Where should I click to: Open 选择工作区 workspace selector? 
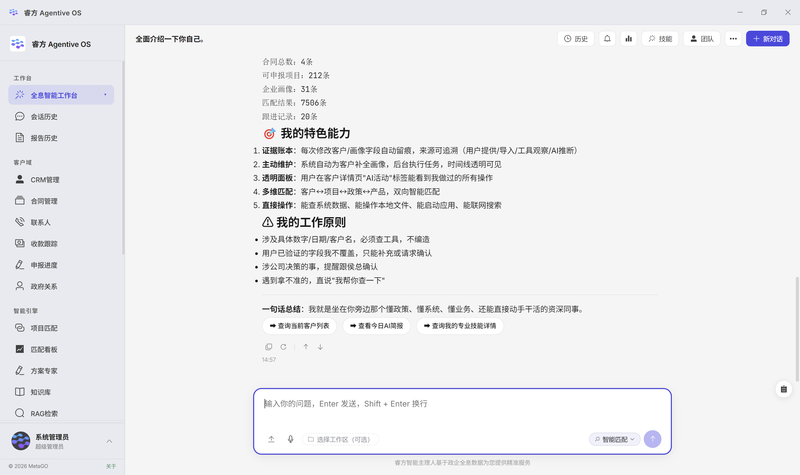click(340, 439)
